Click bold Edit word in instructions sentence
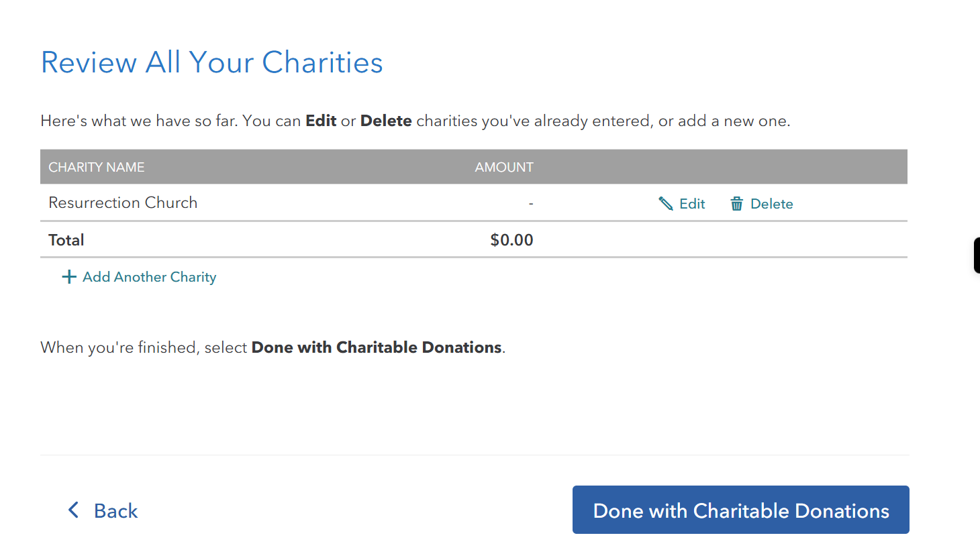The height and width of the screenshot is (560, 980). [321, 121]
